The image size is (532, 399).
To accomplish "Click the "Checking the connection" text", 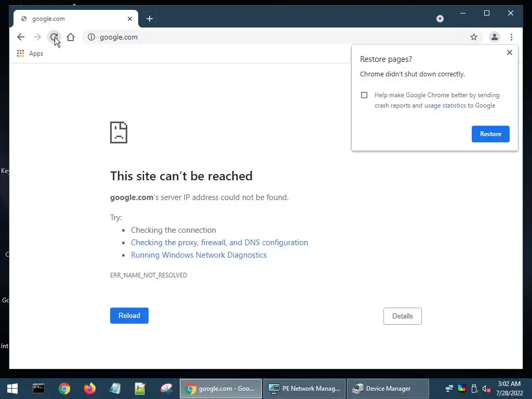I will [174, 230].
